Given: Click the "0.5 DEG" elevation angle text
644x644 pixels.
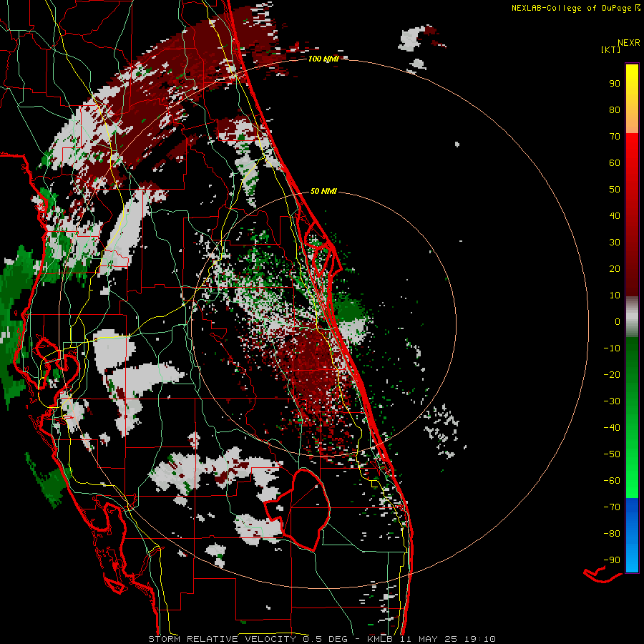Looking at the screenshot, I should tap(325, 639).
